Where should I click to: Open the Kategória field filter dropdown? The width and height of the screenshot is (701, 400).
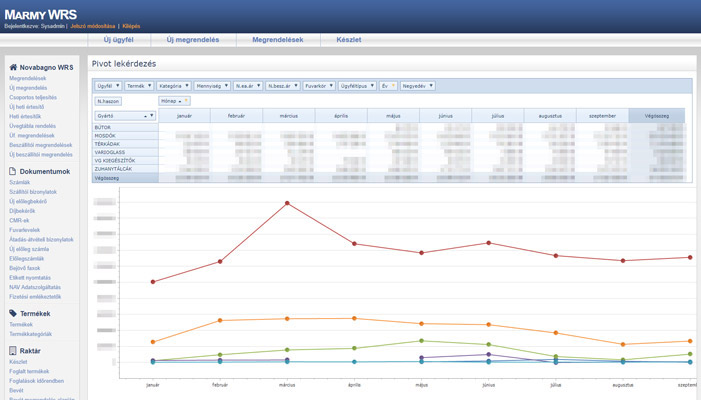(187, 86)
